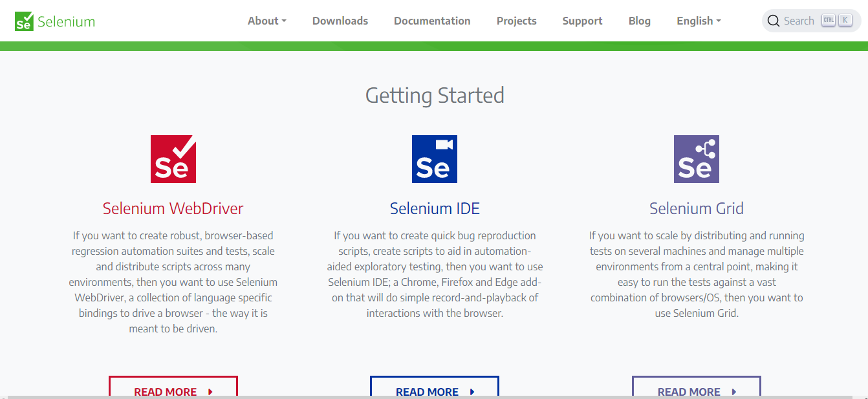This screenshot has height=399, width=868.
Task: Click the Selenium WebDriver heading link
Action: click(173, 208)
